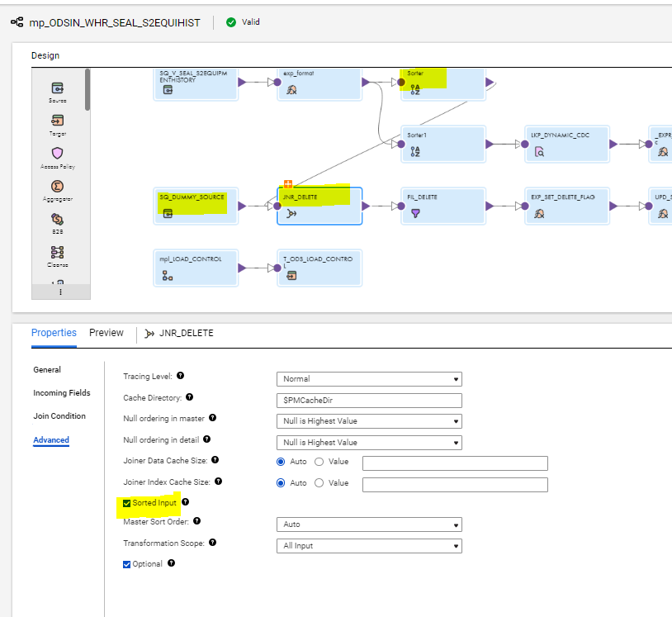Screen dimensions: 672x617
Task: Open the Null ordering in detail dropdown
Action: tap(369, 443)
